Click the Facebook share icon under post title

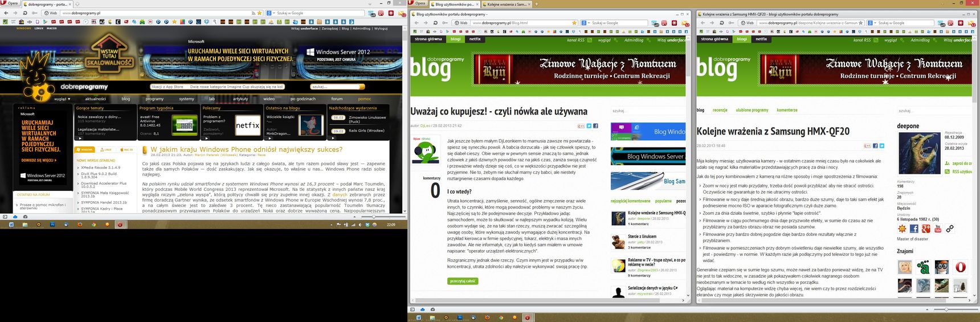595,126
